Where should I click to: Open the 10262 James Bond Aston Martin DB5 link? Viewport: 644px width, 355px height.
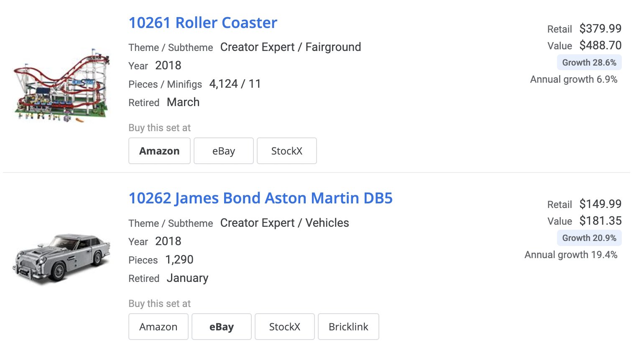[x=261, y=198]
